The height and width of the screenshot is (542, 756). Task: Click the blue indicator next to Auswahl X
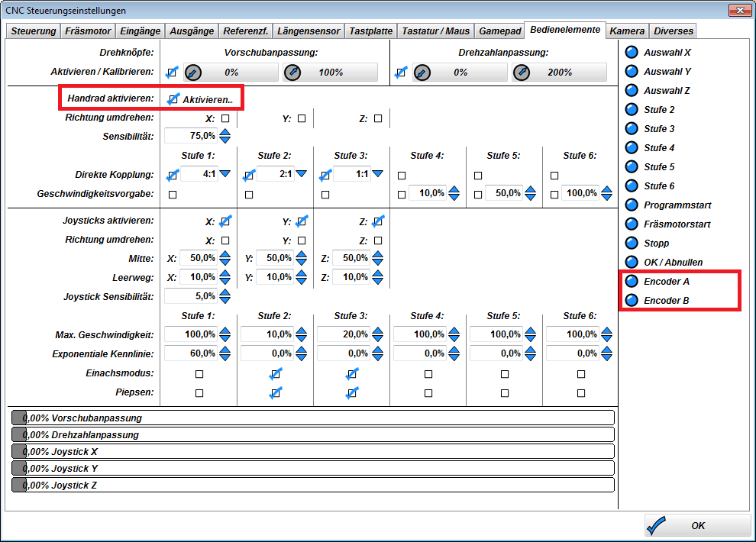[632, 53]
